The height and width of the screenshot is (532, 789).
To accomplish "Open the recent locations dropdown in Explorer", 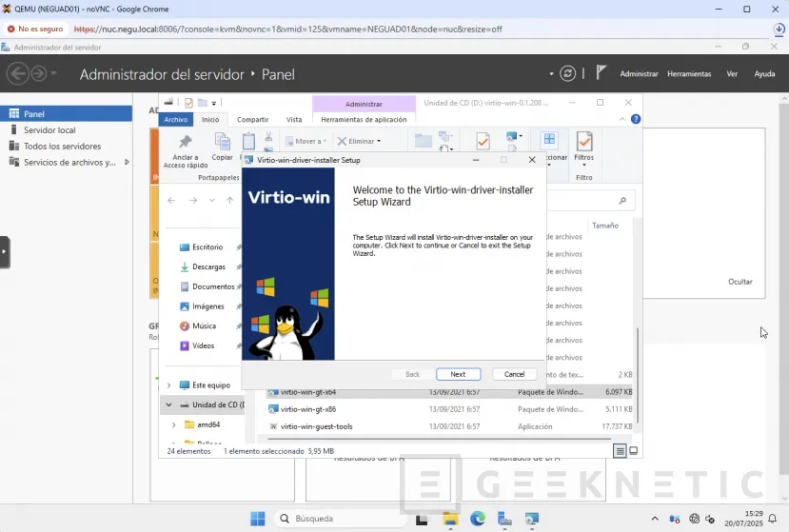I will 212,200.
